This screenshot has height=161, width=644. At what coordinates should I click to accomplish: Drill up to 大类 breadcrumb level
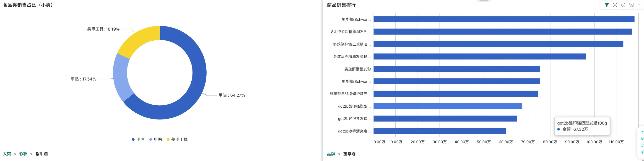pos(7,154)
